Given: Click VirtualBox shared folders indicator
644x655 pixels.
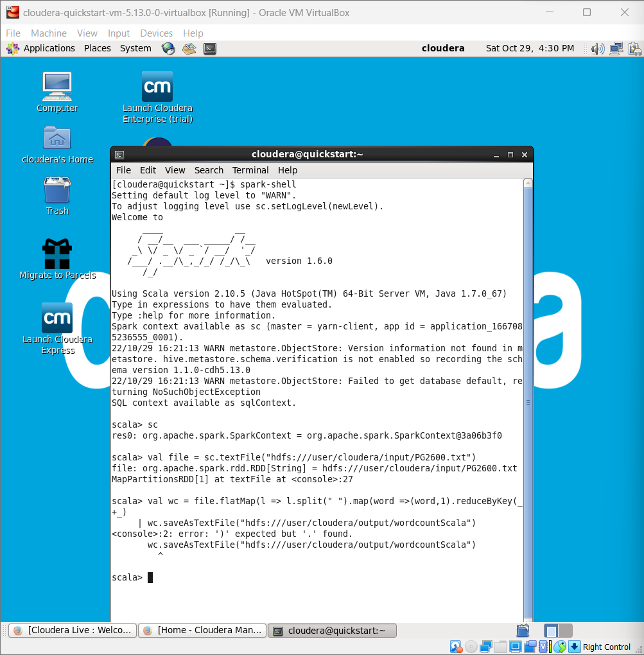Looking at the screenshot, I should (x=501, y=647).
